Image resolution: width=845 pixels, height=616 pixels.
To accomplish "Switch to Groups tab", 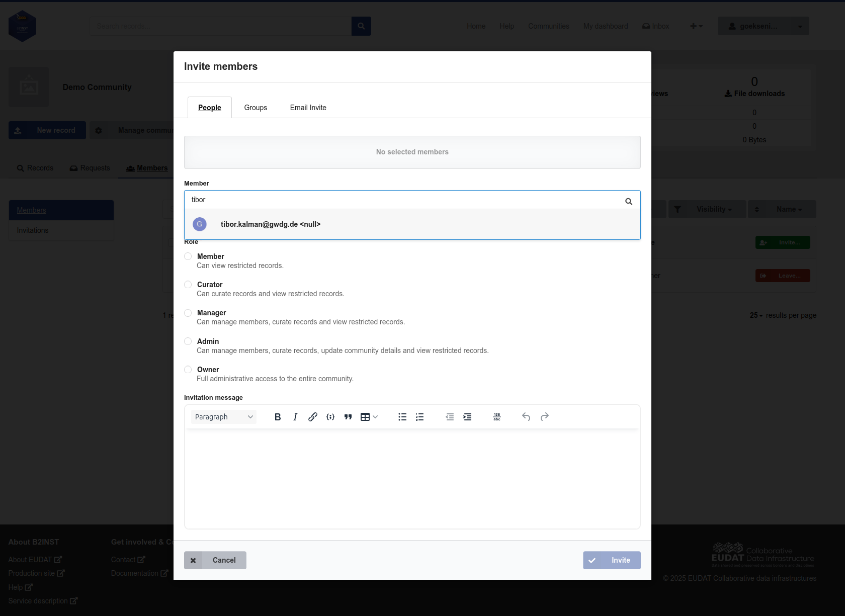I will pyautogui.click(x=256, y=108).
